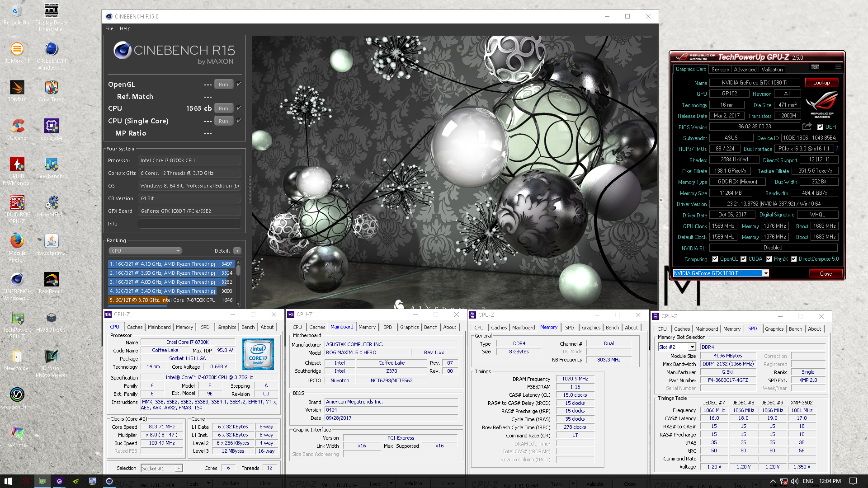Open the wPrime desktop shortcut

click(17, 437)
